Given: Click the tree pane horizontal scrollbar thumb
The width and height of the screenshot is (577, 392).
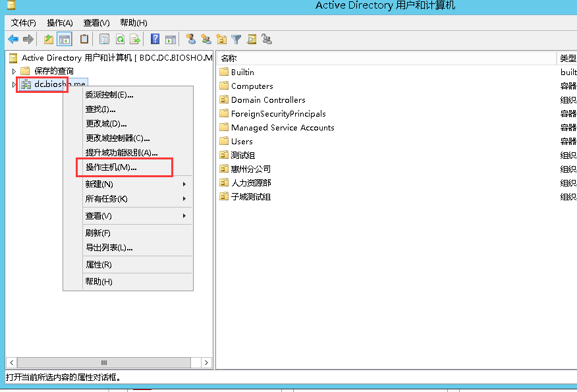Looking at the screenshot, I should [104, 362].
